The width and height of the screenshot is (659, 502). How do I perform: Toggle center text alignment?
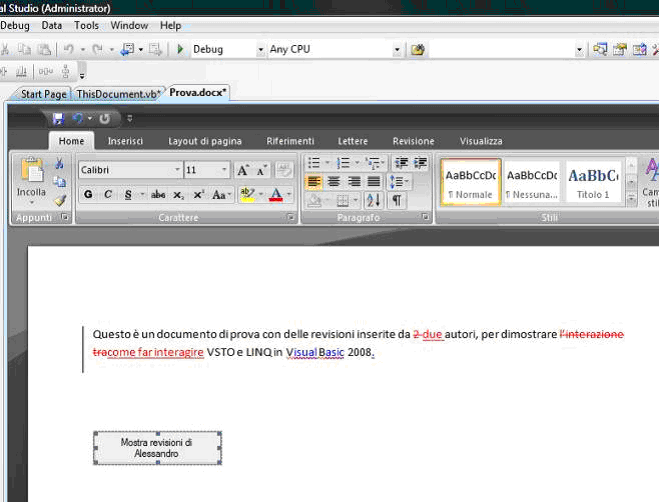pos(334,182)
